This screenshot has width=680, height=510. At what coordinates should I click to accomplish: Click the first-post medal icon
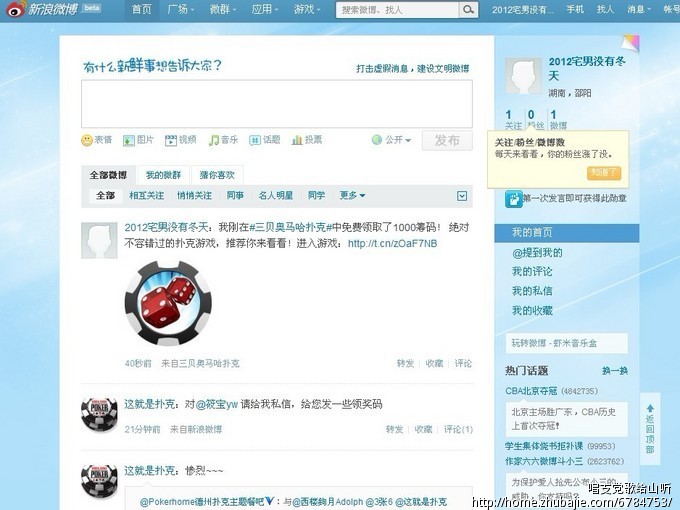point(513,199)
